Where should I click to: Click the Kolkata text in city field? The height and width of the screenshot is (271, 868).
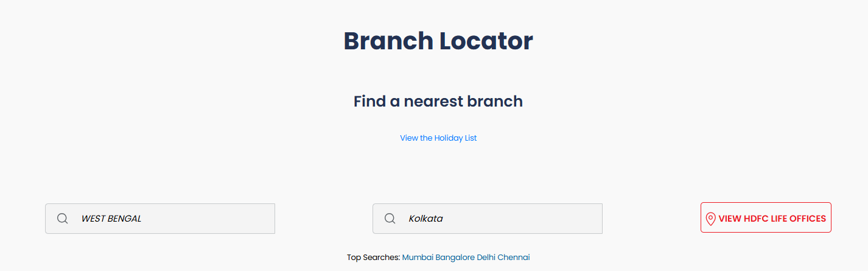click(425, 219)
